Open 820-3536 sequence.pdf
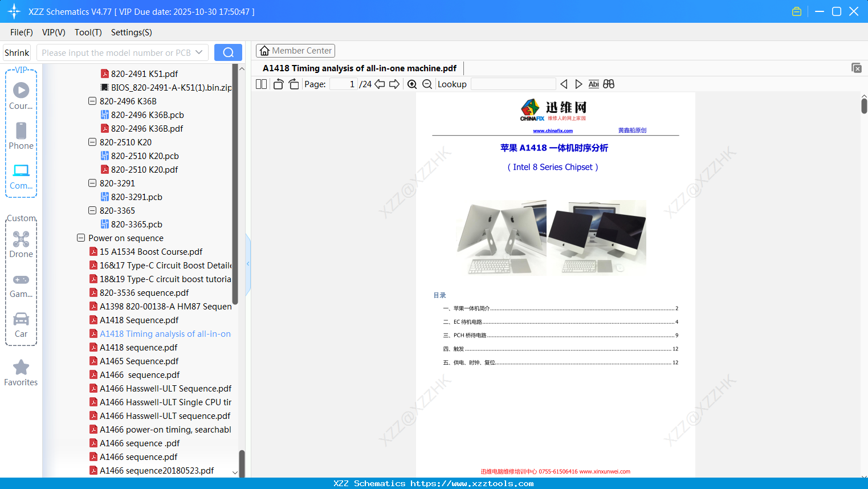The image size is (868, 489). point(139,293)
